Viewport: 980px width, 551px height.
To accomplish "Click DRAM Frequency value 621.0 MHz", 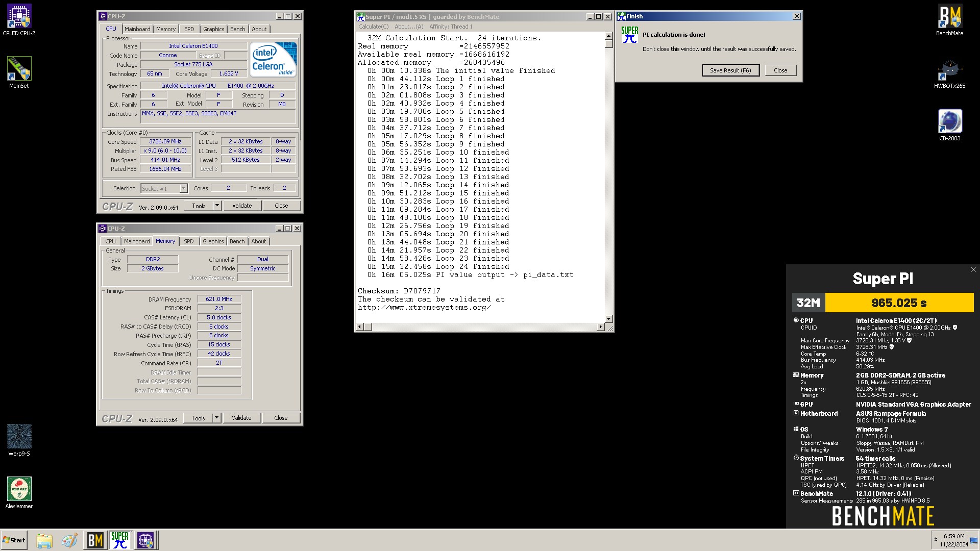I will 219,299.
